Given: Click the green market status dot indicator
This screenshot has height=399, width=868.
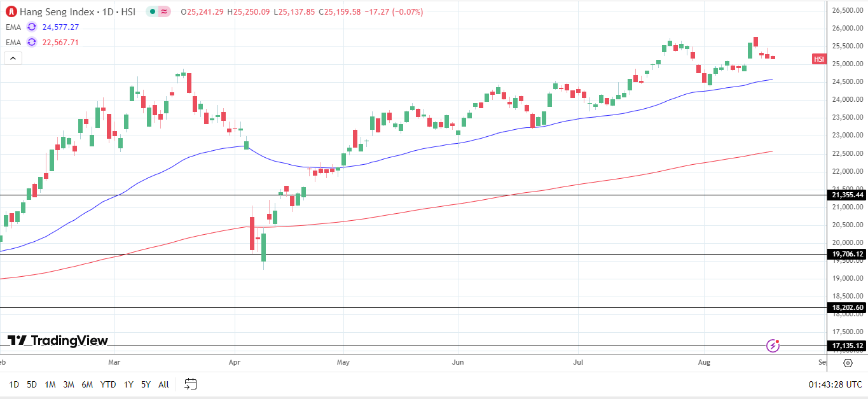Looking at the screenshot, I should tap(152, 11).
